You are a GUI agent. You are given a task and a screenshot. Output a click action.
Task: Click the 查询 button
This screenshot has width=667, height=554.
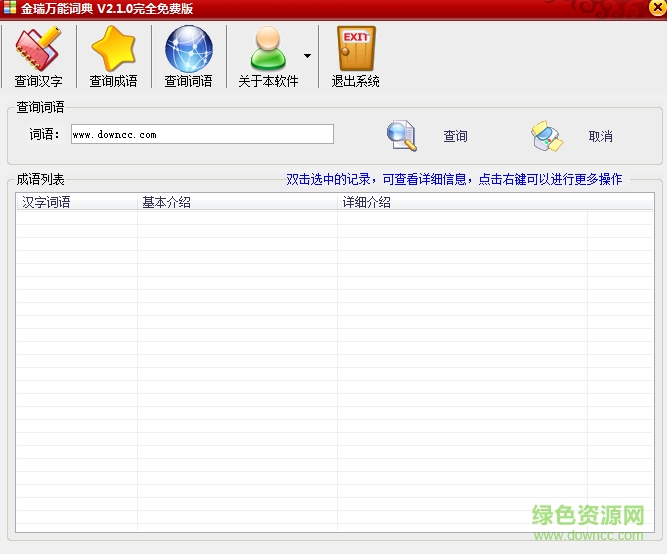pos(456,136)
